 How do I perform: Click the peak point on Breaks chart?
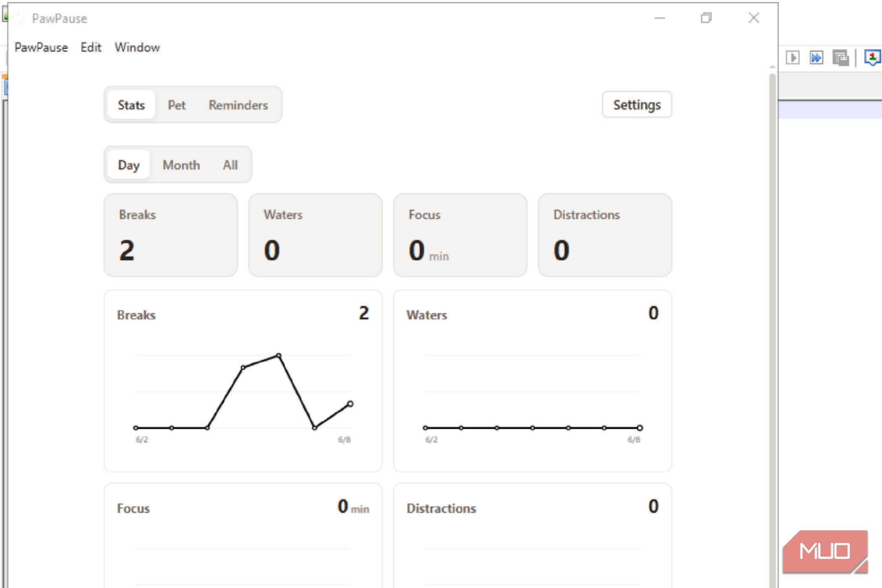pos(278,356)
